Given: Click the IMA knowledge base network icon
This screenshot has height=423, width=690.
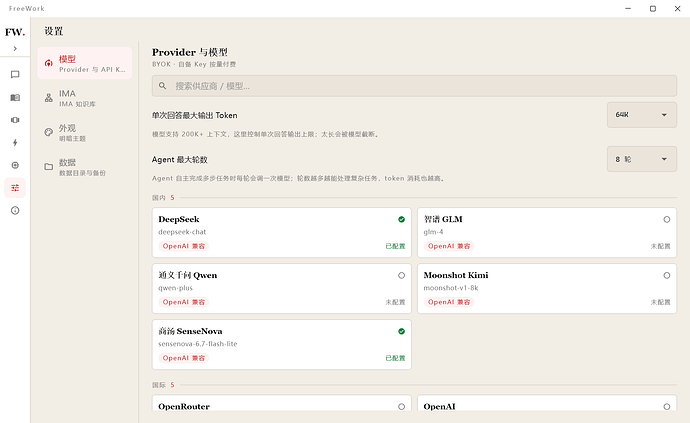Looking at the screenshot, I should pos(48,98).
